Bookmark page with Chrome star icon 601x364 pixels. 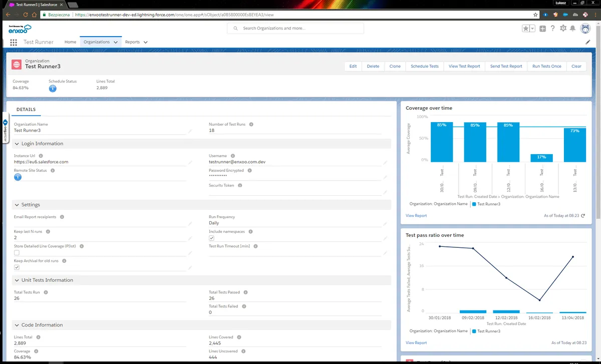pyautogui.click(x=536, y=15)
